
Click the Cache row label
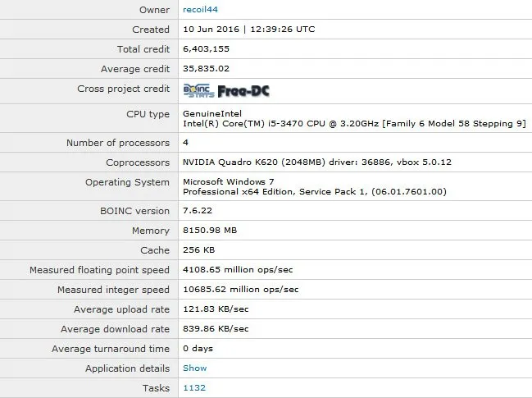click(155, 250)
